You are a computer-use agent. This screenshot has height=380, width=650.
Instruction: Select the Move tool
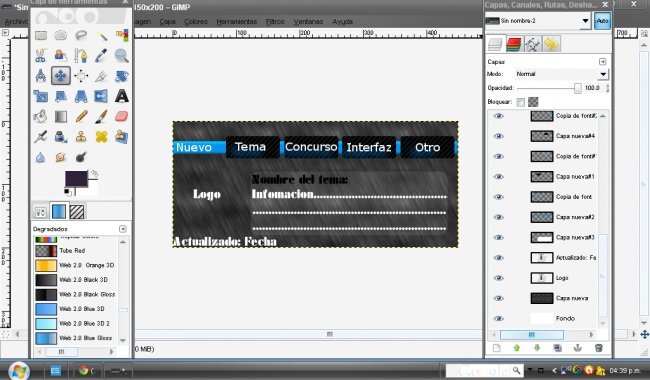(x=61, y=76)
